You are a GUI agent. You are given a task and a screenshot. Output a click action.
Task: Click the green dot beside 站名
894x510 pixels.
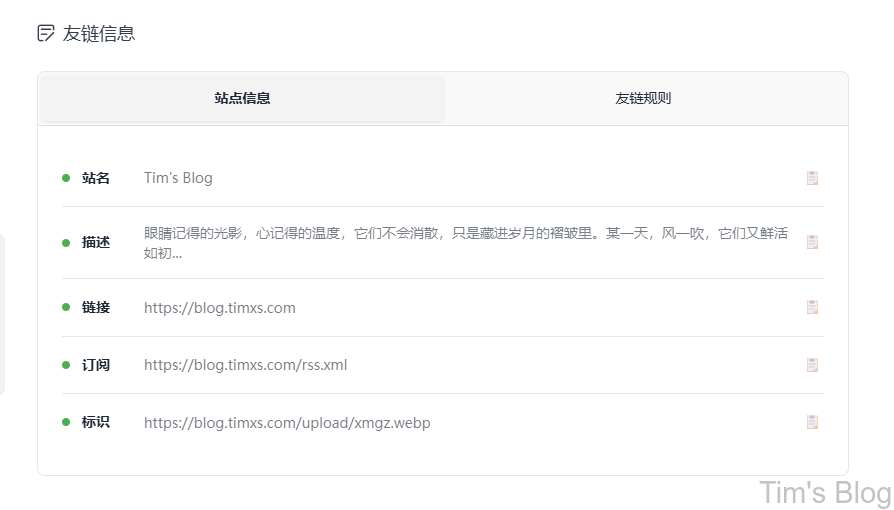pyautogui.click(x=66, y=178)
